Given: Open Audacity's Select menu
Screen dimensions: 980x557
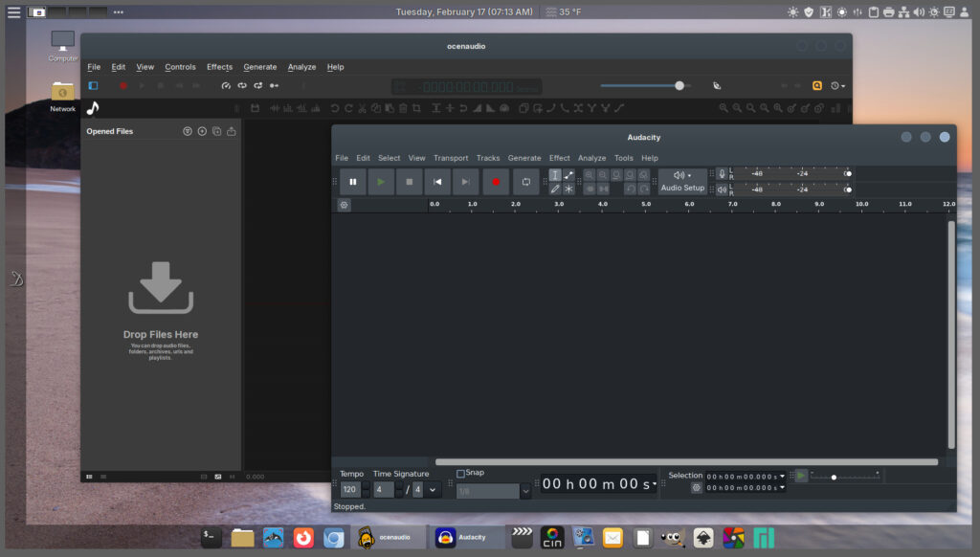Looking at the screenshot, I should point(389,158).
